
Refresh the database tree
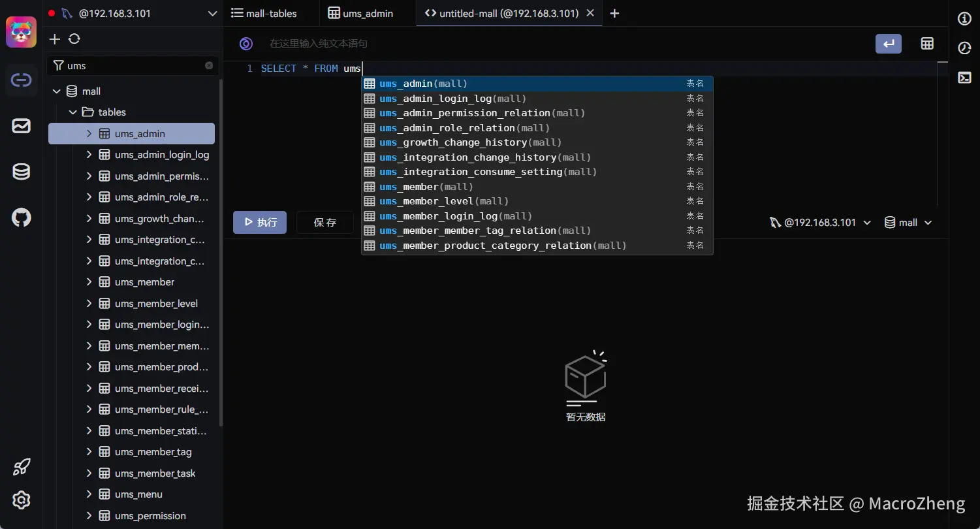(74, 39)
